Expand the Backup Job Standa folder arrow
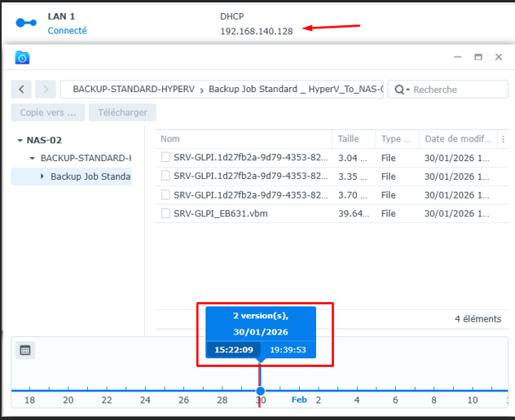 click(x=42, y=176)
